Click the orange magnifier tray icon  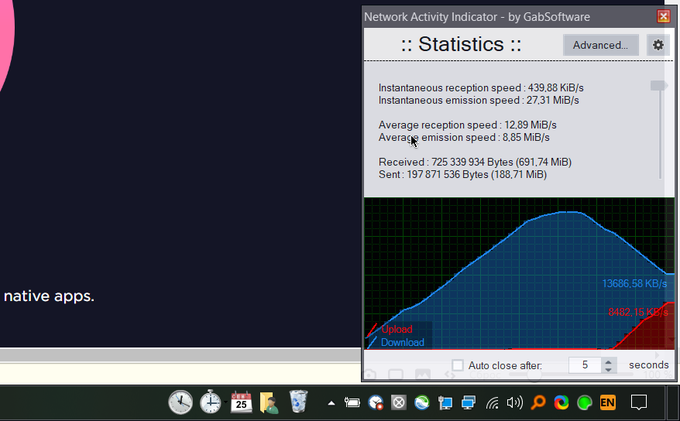click(x=538, y=403)
